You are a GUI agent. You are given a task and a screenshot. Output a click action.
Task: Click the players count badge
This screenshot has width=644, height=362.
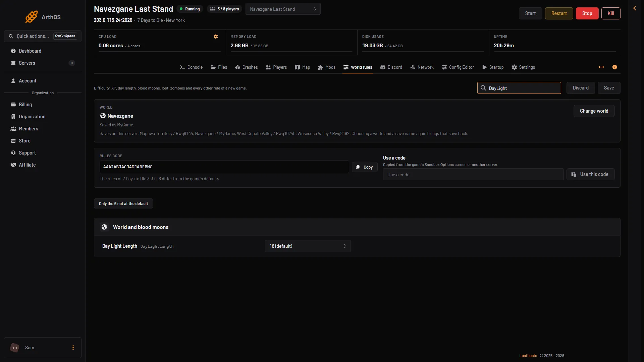(224, 9)
